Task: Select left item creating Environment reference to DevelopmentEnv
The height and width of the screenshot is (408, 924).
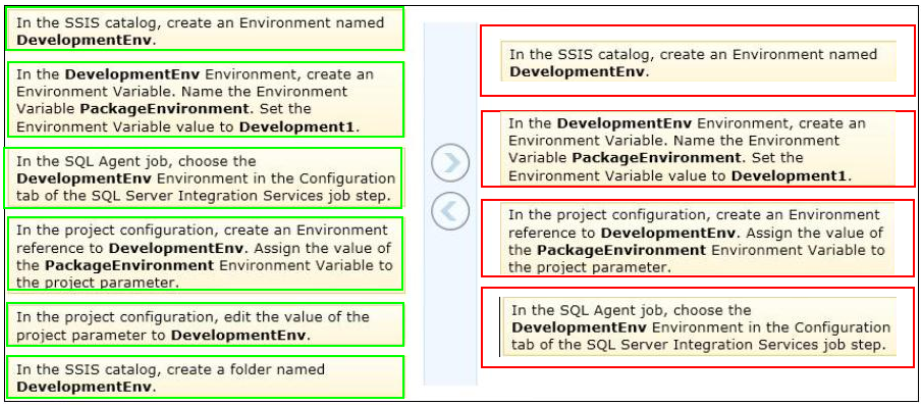Action: 205,254
